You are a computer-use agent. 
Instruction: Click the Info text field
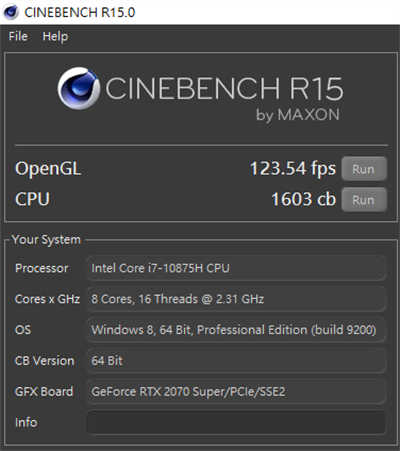point(236,422)
